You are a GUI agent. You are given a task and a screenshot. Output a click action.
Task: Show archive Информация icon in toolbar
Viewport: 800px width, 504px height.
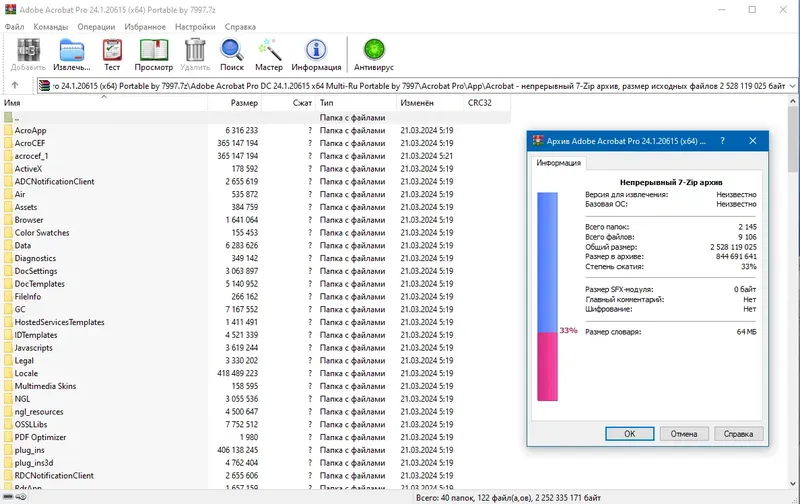coord(316,50)
